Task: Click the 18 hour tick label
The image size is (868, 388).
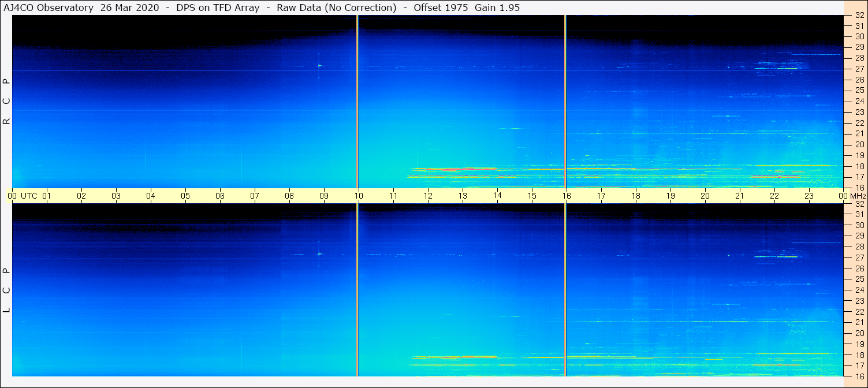Action: point(636,196)
